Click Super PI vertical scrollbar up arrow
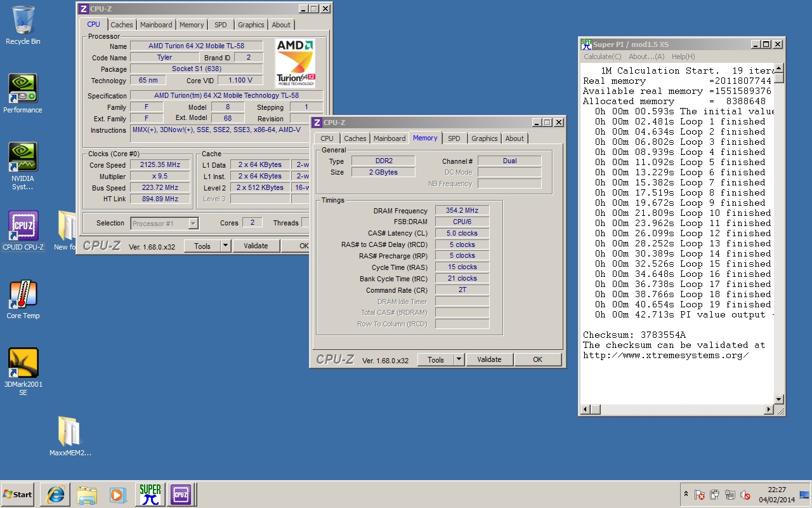The width and height of the screenshot is (812, 508). coord(779,69)
